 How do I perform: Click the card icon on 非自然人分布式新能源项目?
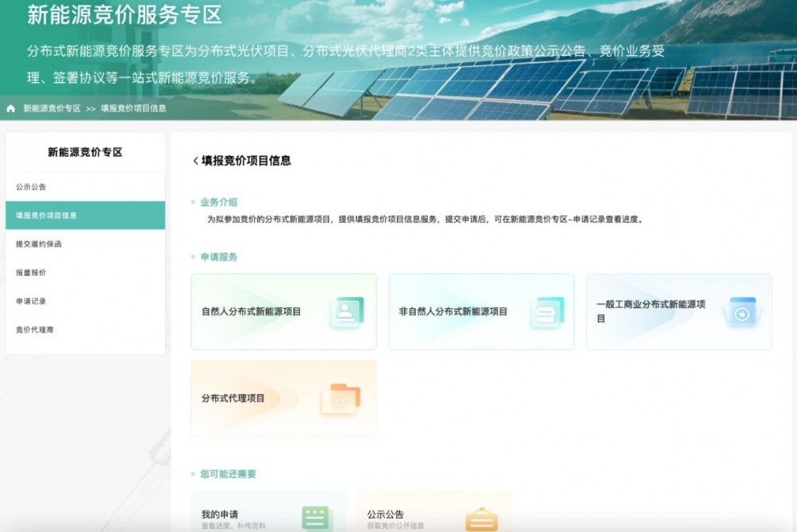pos(548,312)
